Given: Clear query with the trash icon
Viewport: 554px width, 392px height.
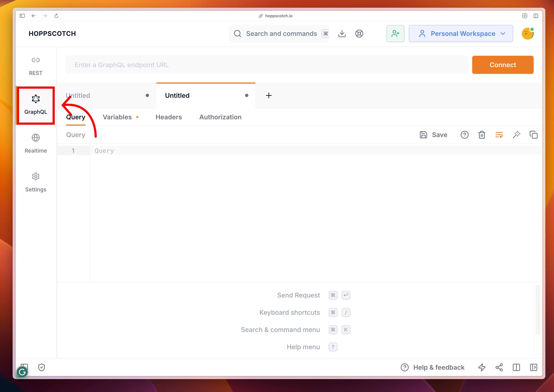Looking at the screenshot, I should [x=482, y=135].
